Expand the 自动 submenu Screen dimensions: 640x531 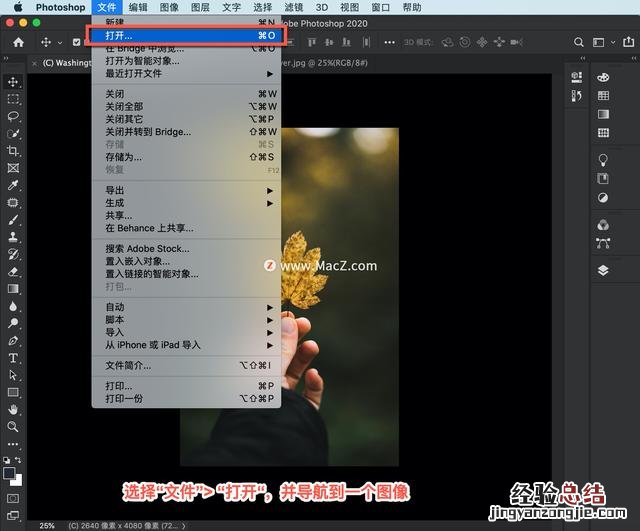click(187, 307)
